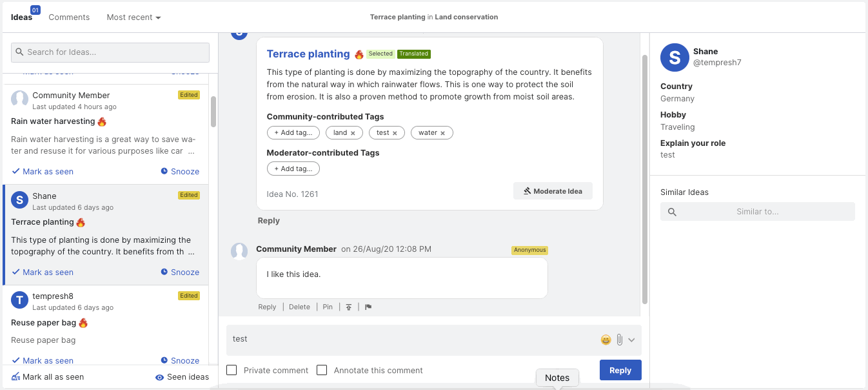
Task: Click the paperclip attachment icon
Action: click(619, 340)
